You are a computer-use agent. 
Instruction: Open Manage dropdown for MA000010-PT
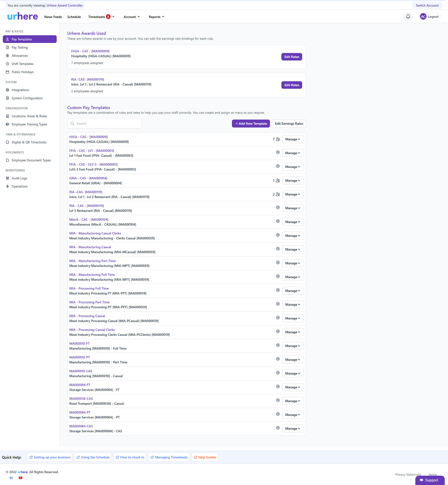click(293, 360)
